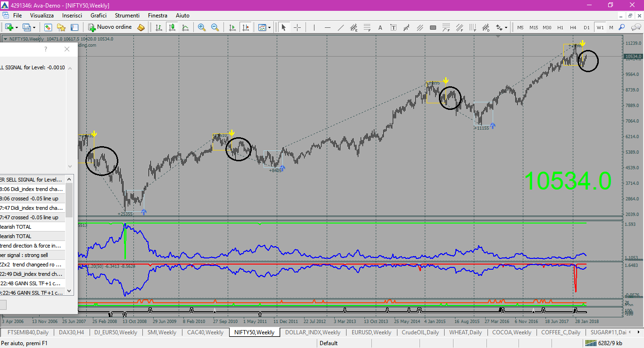Toggle chart shift button
Image resolution: width=644 pixels, height=348 pixels.
(245, 27)
